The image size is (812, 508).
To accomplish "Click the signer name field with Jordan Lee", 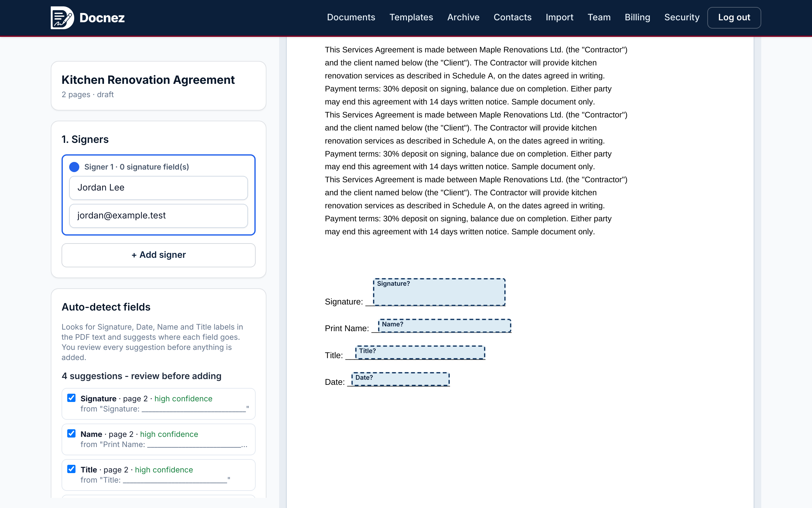I will pos(158,188).
